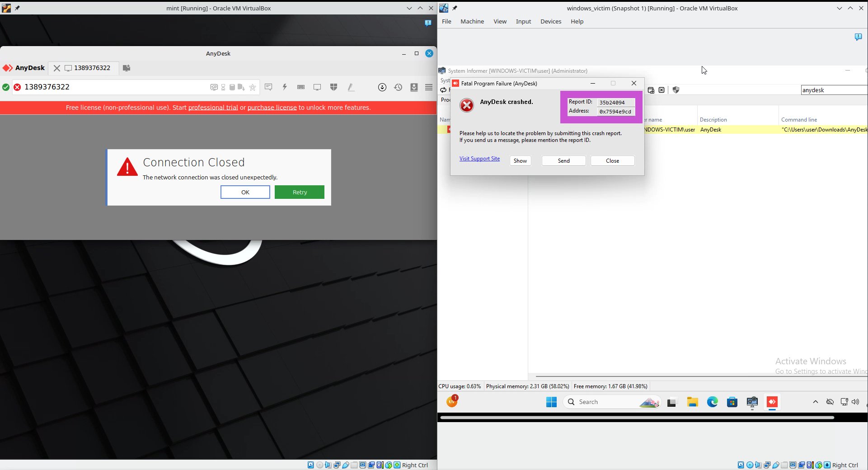Image resolution: width=868 pixels, height=470 pixels.
Task: Open the AnyDesk address book icon
Action: tap(414, 87)
